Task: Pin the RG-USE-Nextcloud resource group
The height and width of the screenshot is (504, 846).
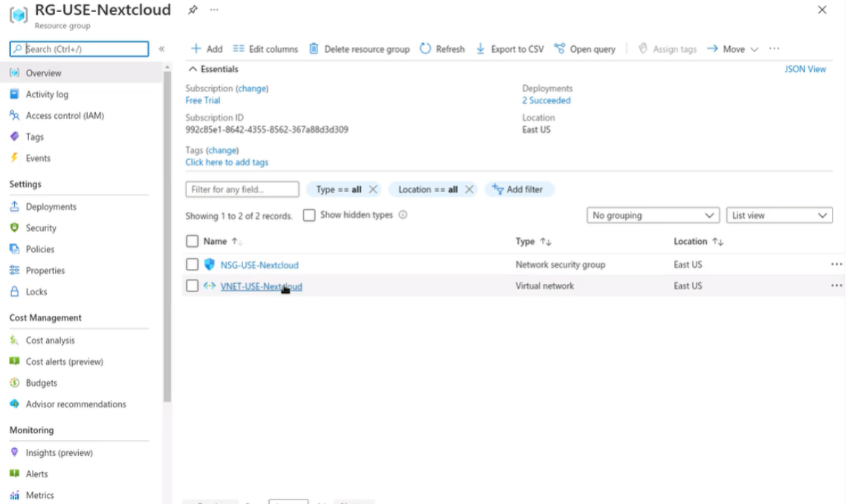Action: pyautogui.click(x=193, y=10)
